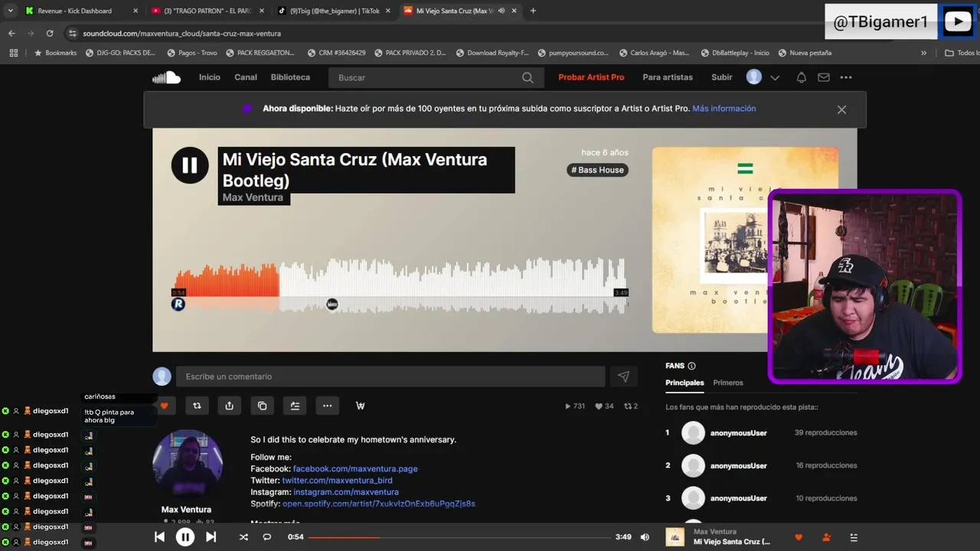The image size is (980, 551).
Task: Pause the track with the large hero pause button
Action: [x=190, y=165]
